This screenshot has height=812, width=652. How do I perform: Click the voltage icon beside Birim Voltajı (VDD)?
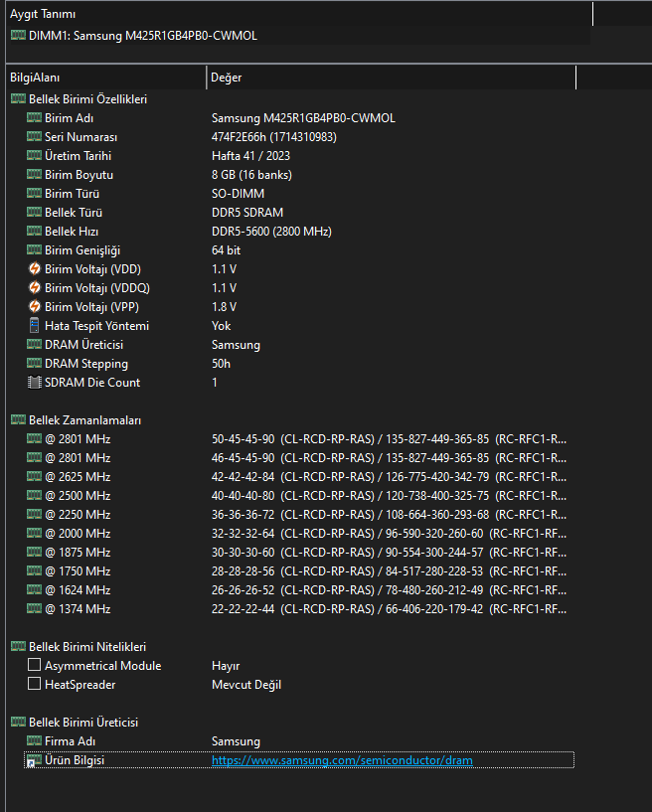click(34, 268)
